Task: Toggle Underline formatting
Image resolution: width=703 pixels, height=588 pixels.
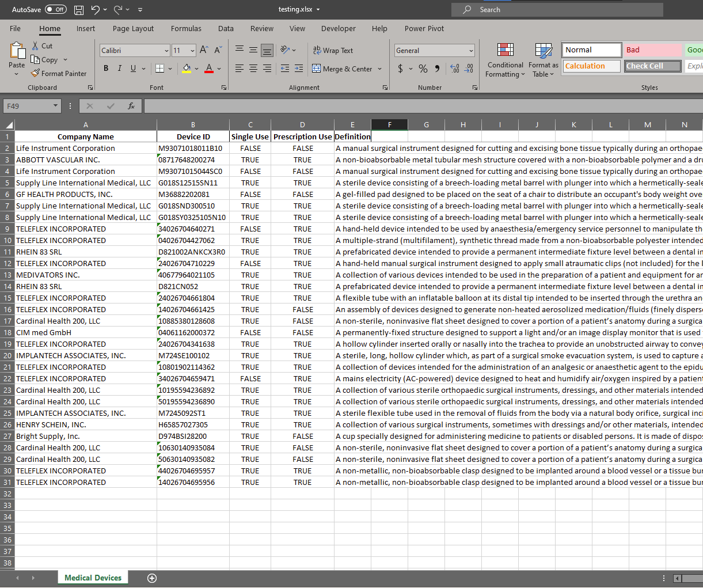Action: [134, 69]
